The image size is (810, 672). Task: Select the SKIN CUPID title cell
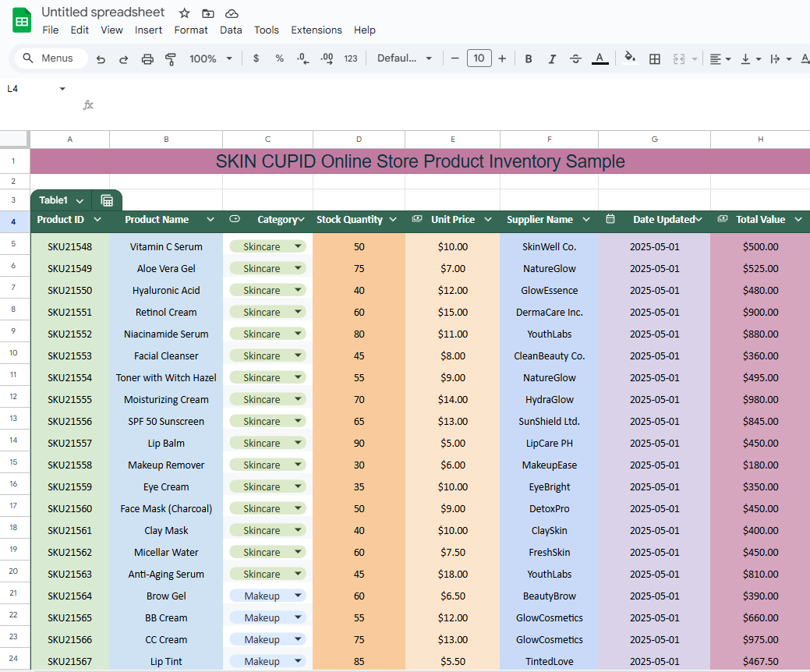point(420,161)
